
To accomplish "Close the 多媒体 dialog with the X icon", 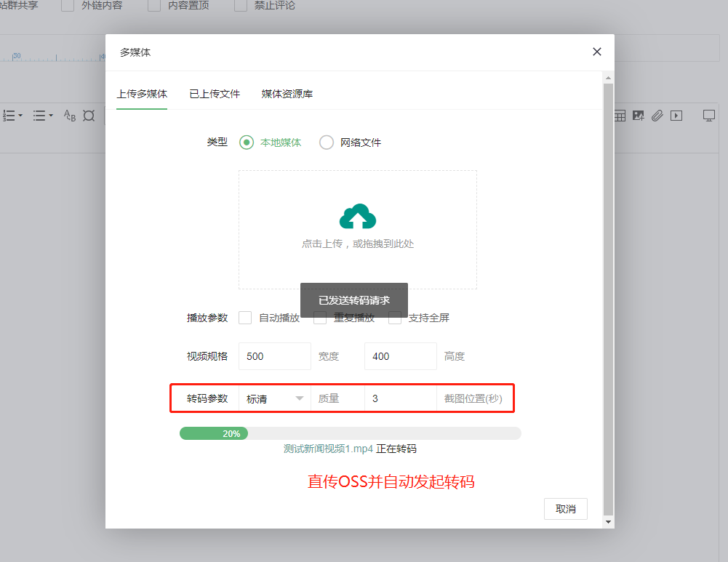I will pos(596,52).
